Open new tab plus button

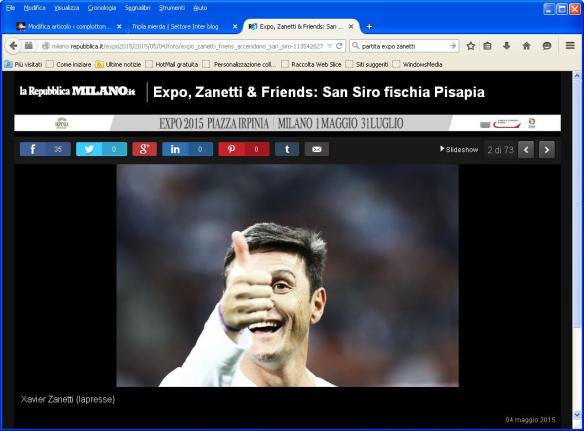tap(369, 26)
